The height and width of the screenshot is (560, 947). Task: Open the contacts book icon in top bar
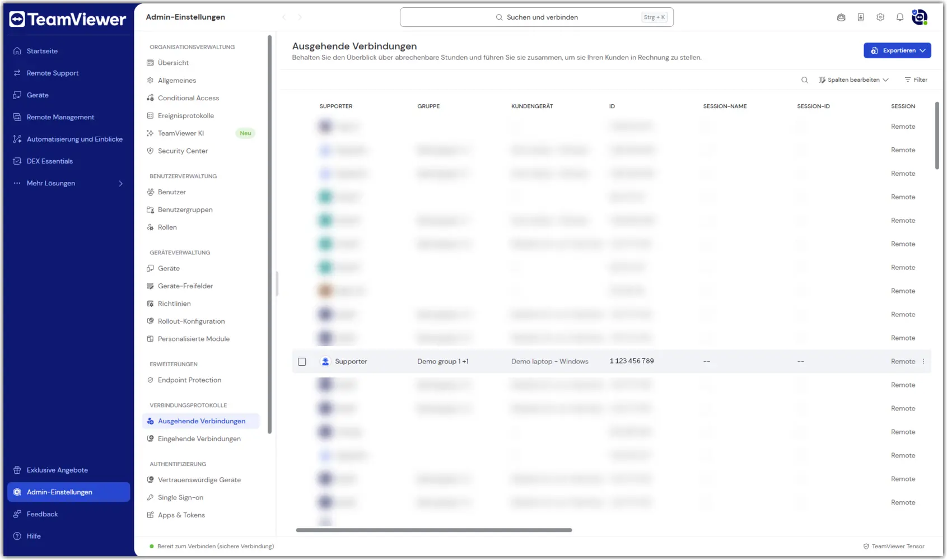pos(861,17)
